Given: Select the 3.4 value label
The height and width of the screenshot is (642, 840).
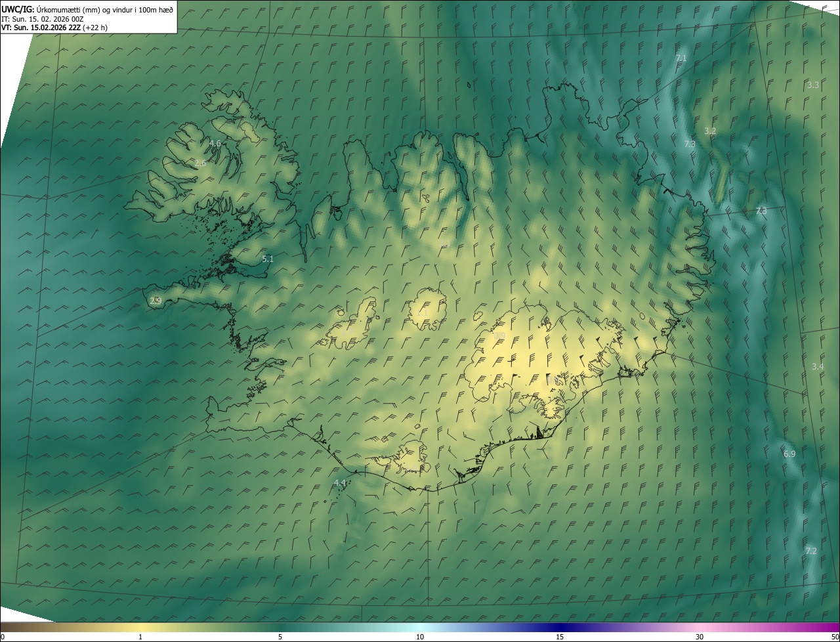Looking at the screenshot, I should click(818, 367).
